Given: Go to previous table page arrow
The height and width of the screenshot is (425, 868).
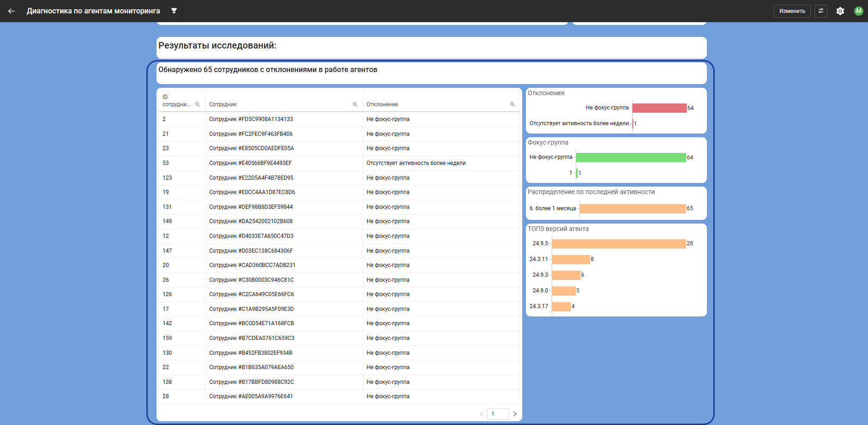Looking at the screenshot, I should [x=482, y=414].
